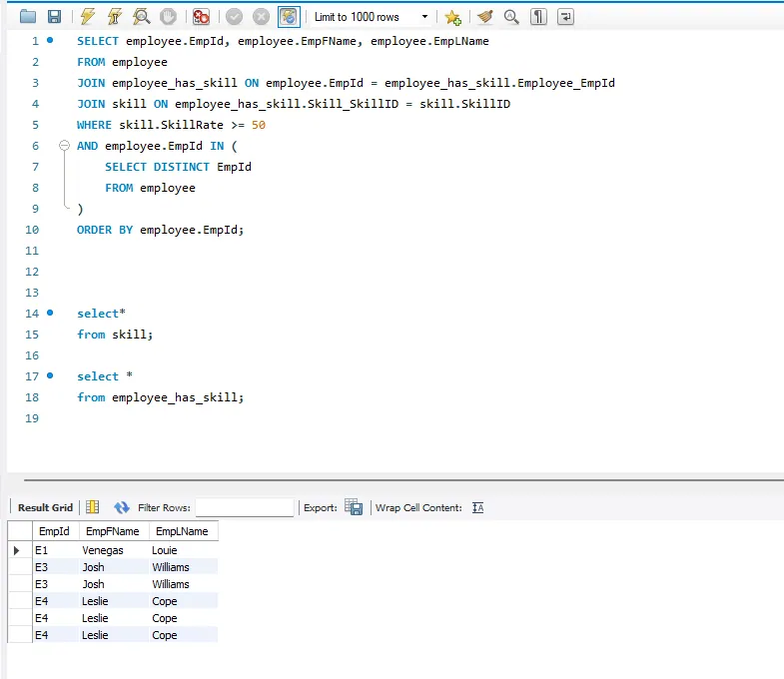Collapse the subquery block at line 6
This screenshot has width=784, height=679.
pyautogui.click(x=64, y=146)
